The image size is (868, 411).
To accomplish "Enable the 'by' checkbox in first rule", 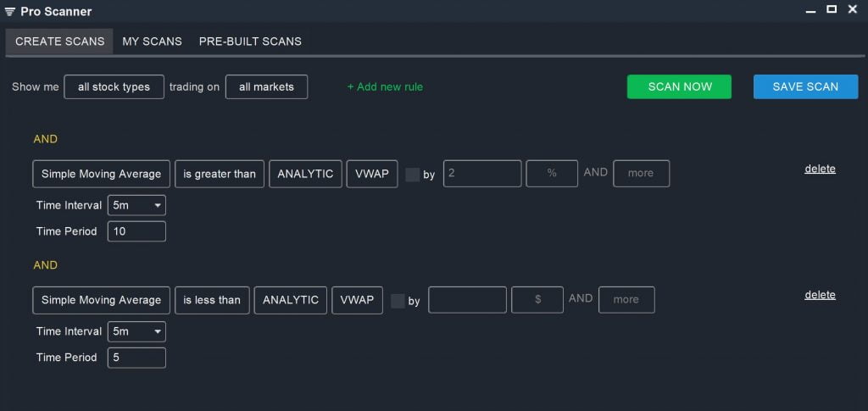I will click(412, 175).
